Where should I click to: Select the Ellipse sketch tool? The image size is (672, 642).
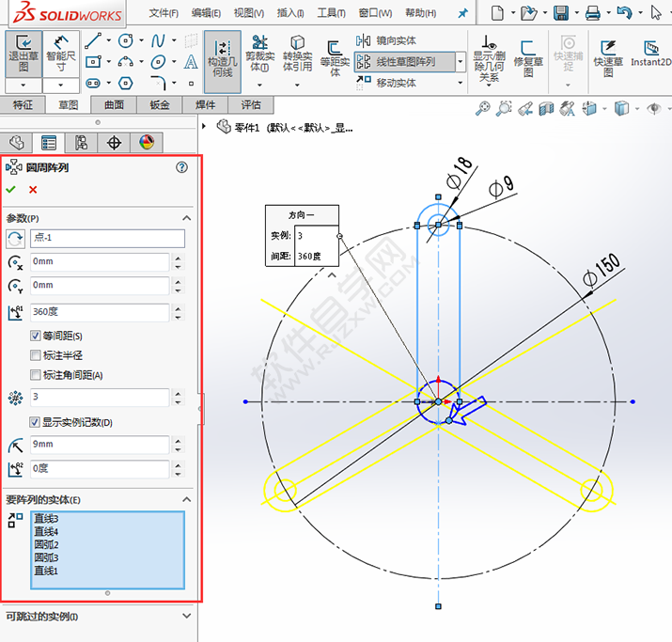pyautogui.click(x=158, y=62)
